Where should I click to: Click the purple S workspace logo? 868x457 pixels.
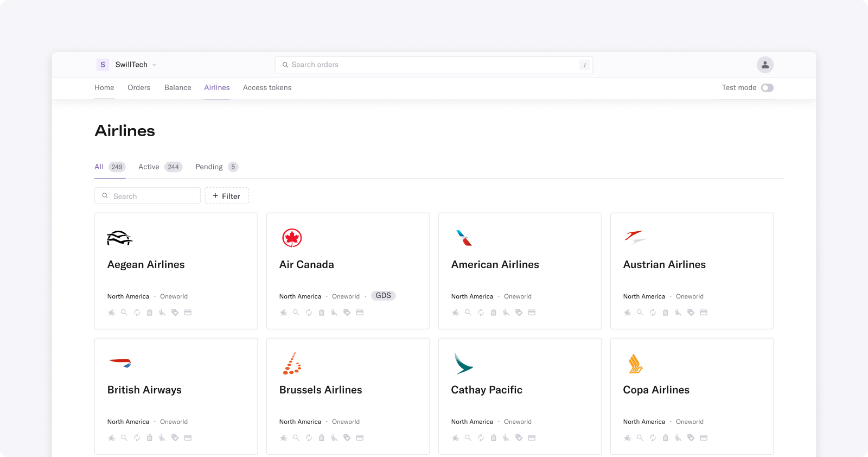(x=103, y=65)
